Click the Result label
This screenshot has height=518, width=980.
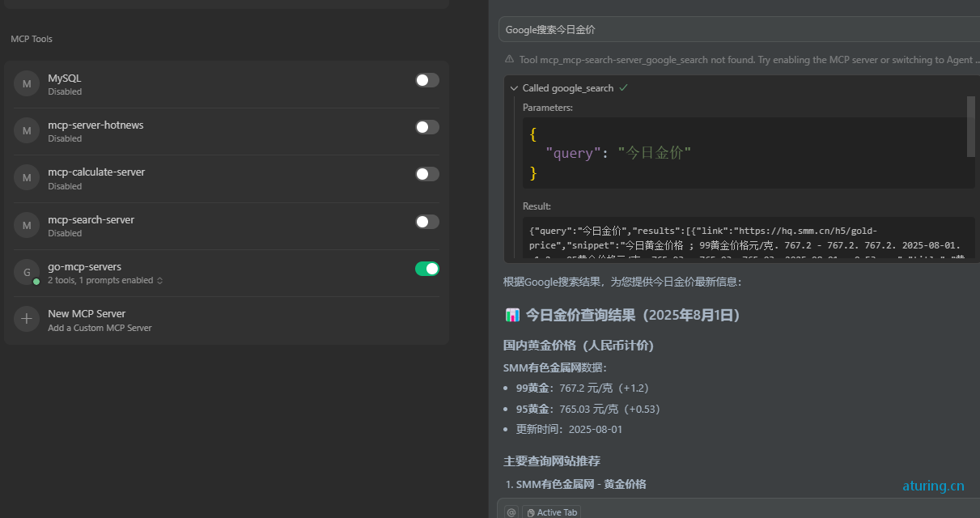click(537, 206)
